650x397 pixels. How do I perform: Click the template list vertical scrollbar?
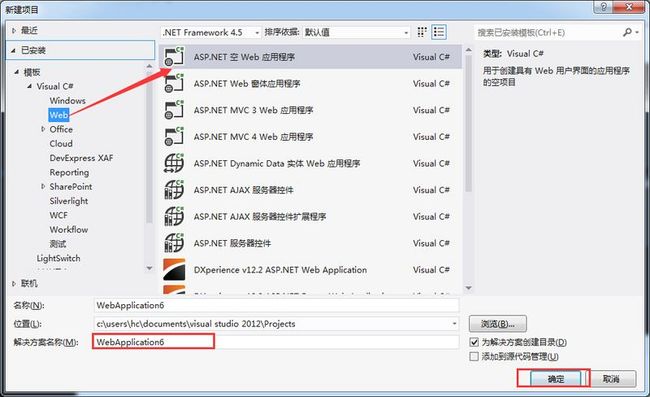pyautogui.click(x=468, y=124)
